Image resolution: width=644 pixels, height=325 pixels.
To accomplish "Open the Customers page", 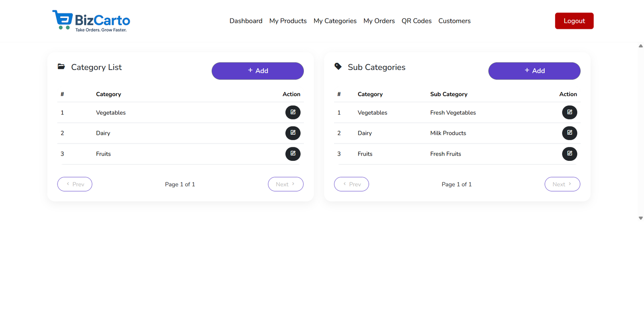I will 454,21.
